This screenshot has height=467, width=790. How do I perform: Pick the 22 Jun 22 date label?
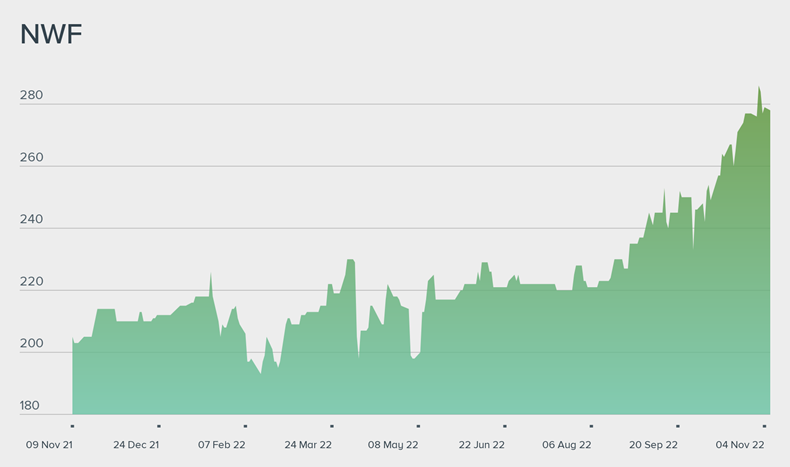tap(482, 444)
